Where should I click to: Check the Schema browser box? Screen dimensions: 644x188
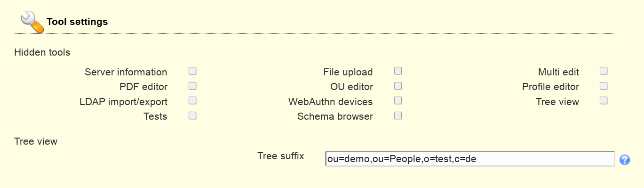point(398,115)
